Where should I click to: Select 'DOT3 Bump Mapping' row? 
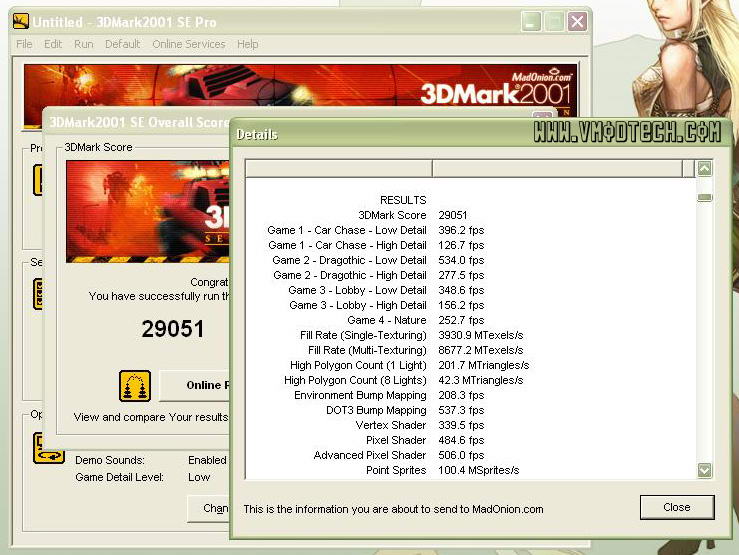pos(470,411)
